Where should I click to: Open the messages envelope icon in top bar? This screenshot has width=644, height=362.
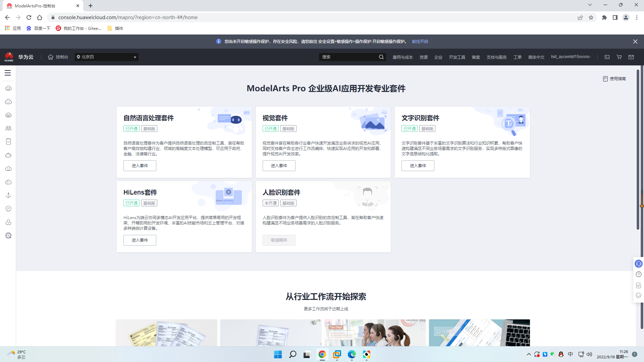(632, 57)
